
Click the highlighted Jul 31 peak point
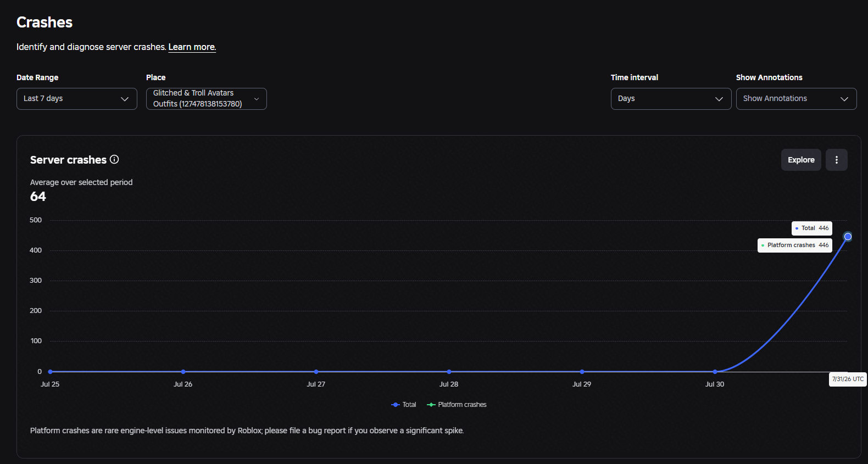[x=848, y=237]
